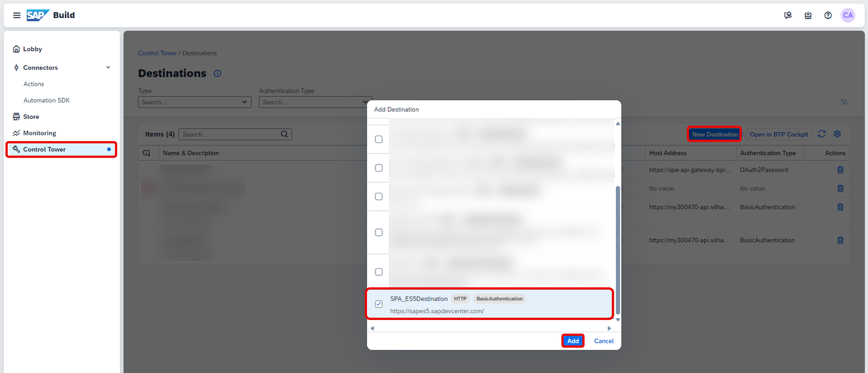Image resolution: width=868 pixels, height=373 pixels.
Task: Focus the Items search field
Action: click(x=230, y=134)
